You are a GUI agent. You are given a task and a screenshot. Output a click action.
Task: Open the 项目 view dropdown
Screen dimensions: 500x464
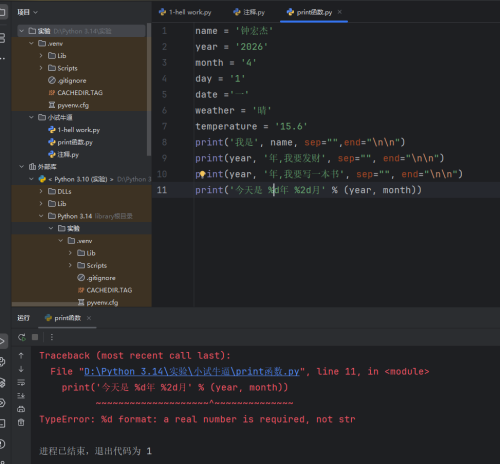[28, 12]
